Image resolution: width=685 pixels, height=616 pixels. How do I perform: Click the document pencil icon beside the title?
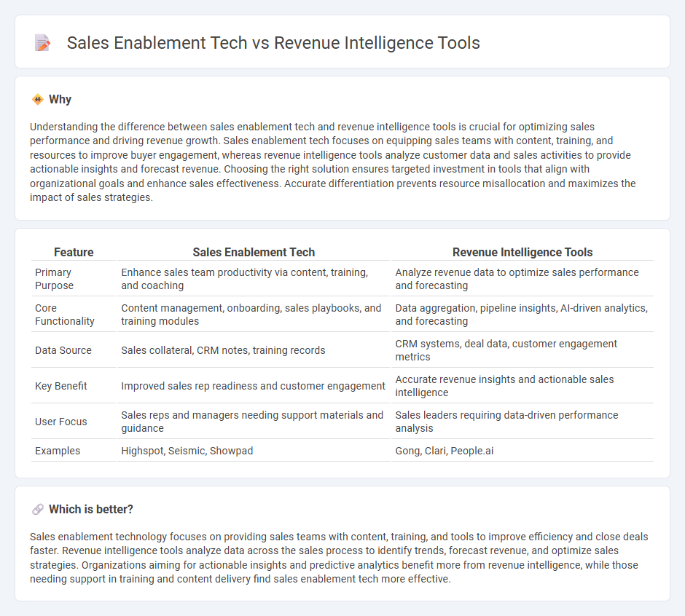coord(42,43)
